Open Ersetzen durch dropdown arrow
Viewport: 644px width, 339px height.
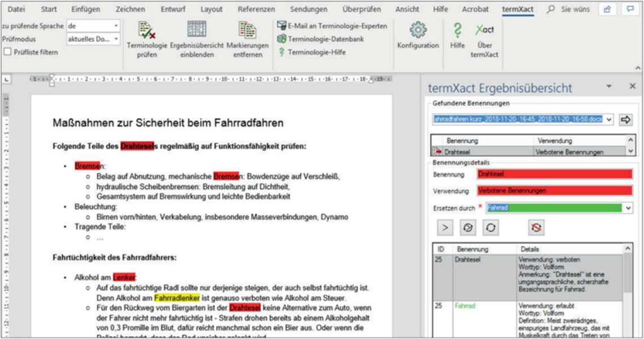tap(628, 208)
